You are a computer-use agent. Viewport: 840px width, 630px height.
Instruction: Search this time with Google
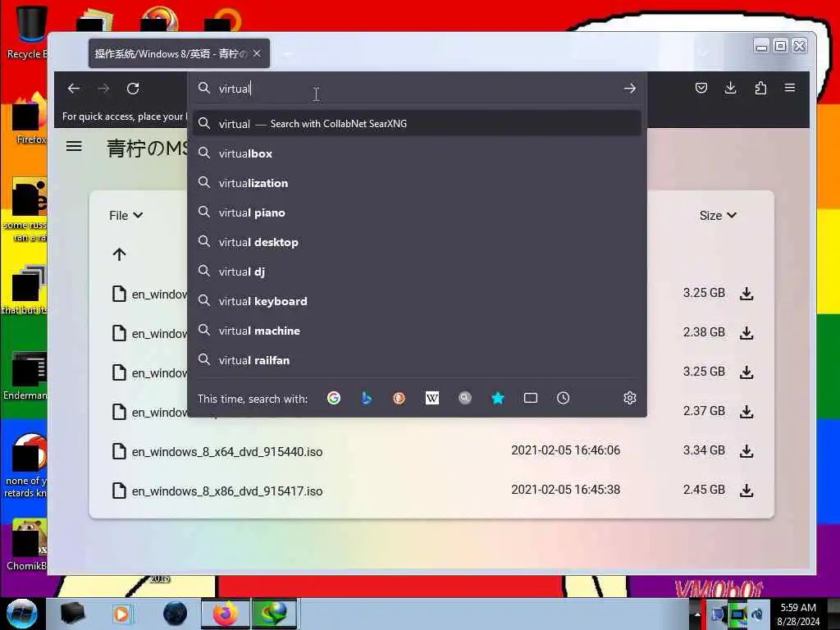coord(334,398)
